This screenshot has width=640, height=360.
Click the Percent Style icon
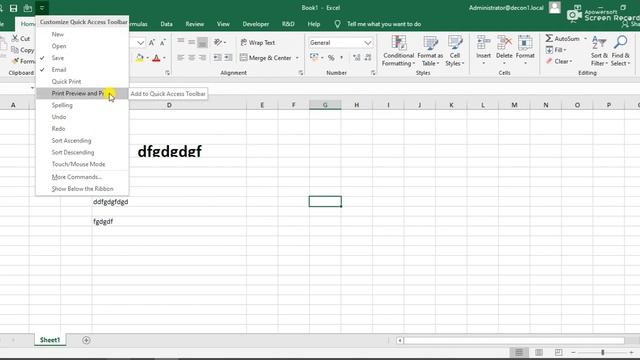coord(331,58)
